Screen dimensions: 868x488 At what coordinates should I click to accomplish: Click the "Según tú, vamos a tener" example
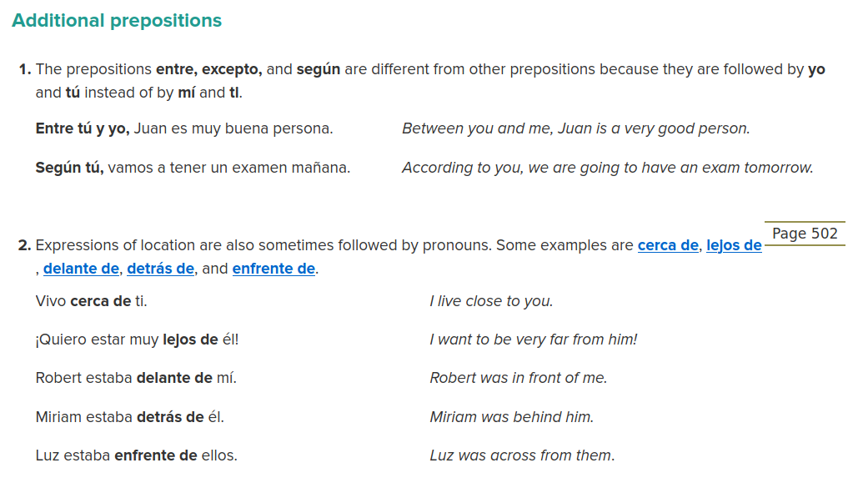[193, 168]
